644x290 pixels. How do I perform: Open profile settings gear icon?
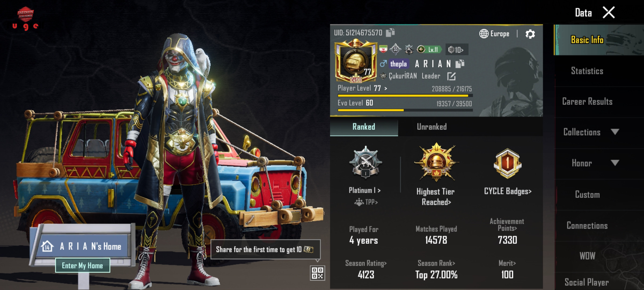[x=530, y=34]
